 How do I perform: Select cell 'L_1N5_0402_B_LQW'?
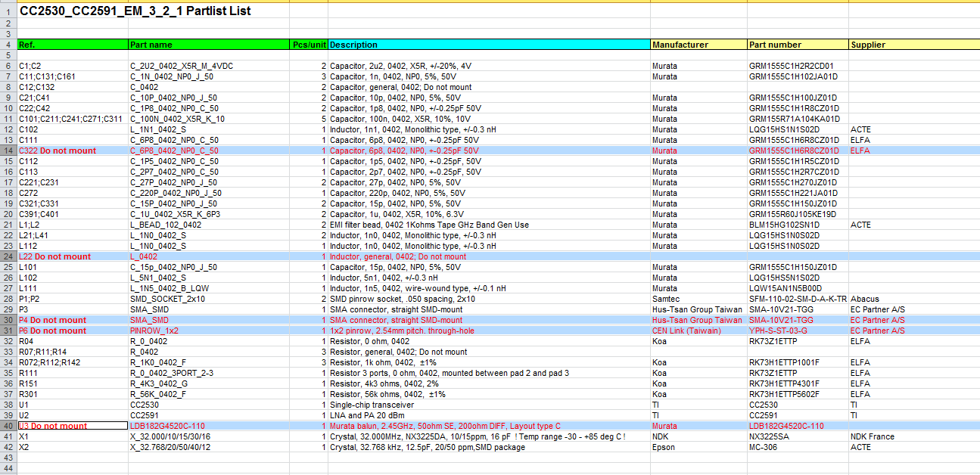pos(209,288)
